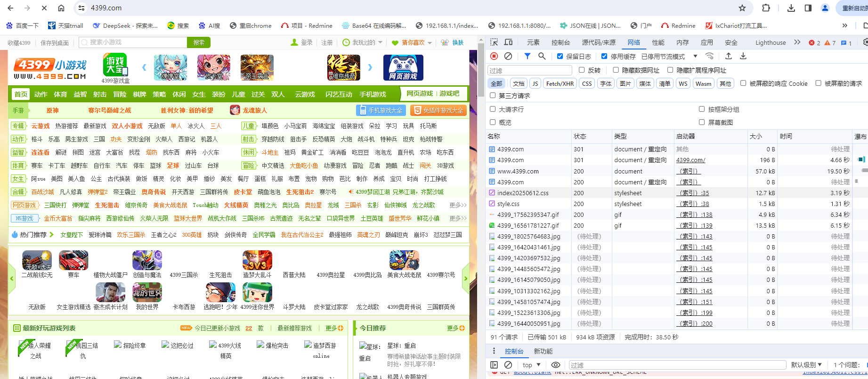
Task: Open network conditions wifi icon
Action: click(x=709, y=56)
